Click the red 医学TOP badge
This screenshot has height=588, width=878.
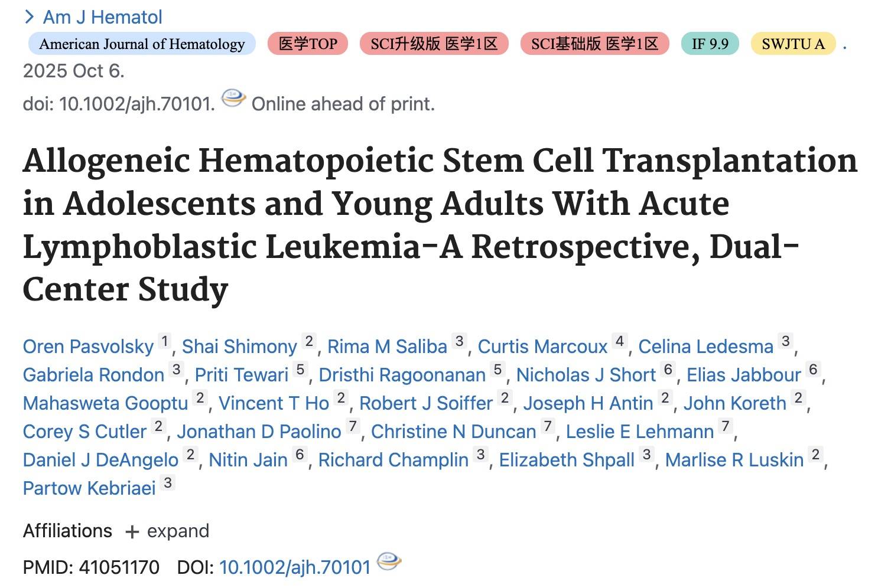click(308, 44)
